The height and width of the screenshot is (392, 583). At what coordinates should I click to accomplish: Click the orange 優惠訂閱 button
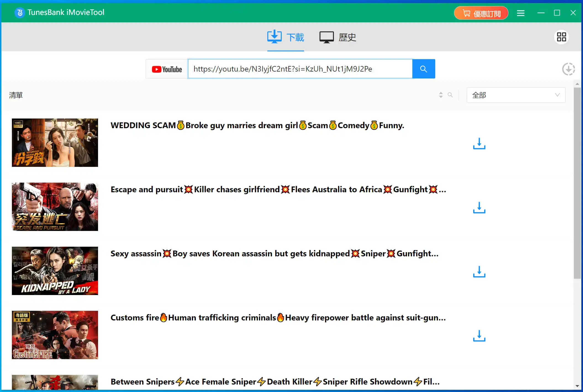tap(481, 13)
